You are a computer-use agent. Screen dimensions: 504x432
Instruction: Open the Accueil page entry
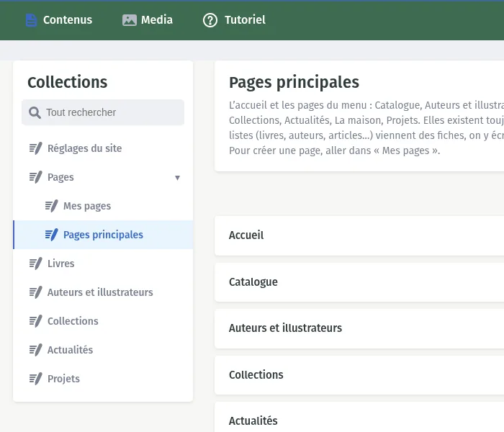point(359,235)
